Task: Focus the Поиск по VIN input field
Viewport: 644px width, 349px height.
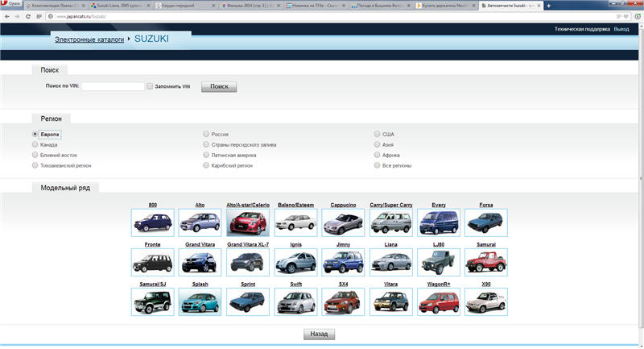Action: (113, 86)
